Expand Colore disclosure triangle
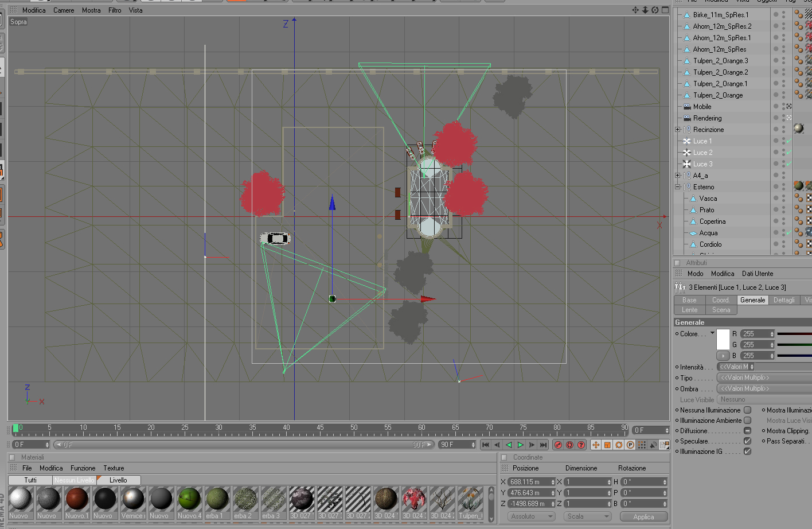 coord(712,333)
